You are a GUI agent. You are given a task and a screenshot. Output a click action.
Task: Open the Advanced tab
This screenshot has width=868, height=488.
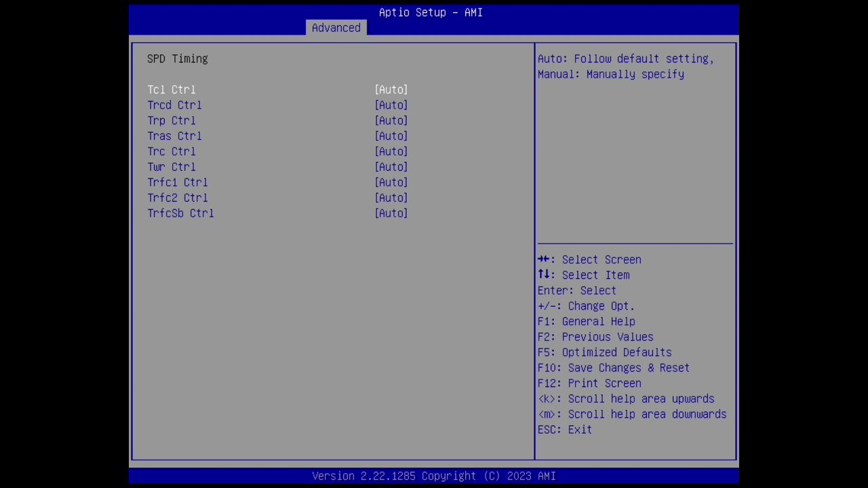click(x=336, y=28)
